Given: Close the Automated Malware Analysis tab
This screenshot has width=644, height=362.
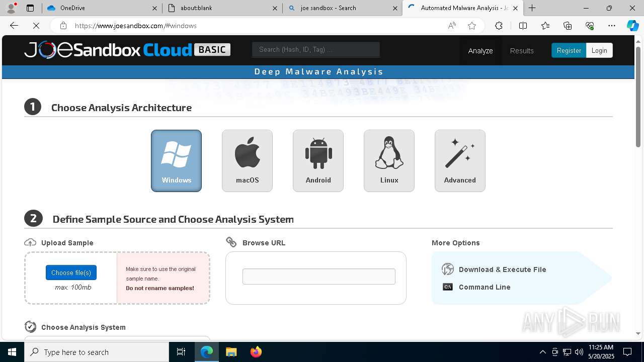Looking at the screenshot, I should click(515, 8).
